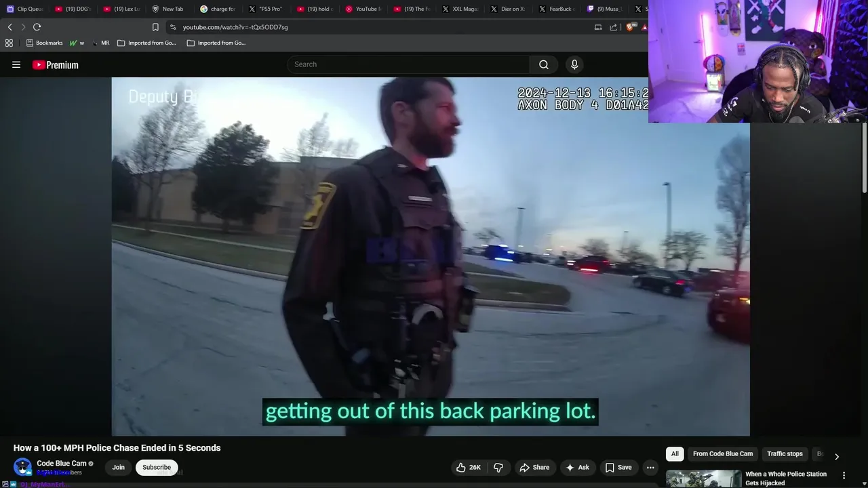The image size is (868, 488).
Task: Switch to '(19) Lex Lu' tab
Action: point(121,9)
